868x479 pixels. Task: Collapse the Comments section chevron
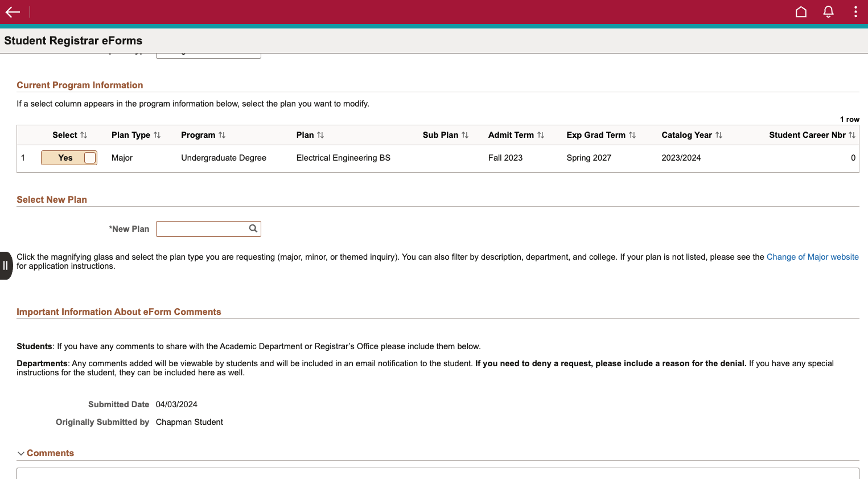coord(21,453)
